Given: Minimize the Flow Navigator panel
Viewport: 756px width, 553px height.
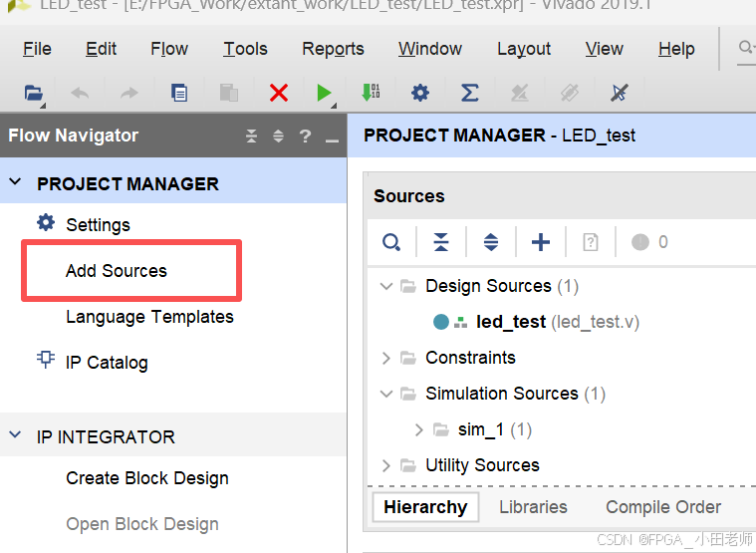Looking at the screenshot, I should [x=332, y=137].
